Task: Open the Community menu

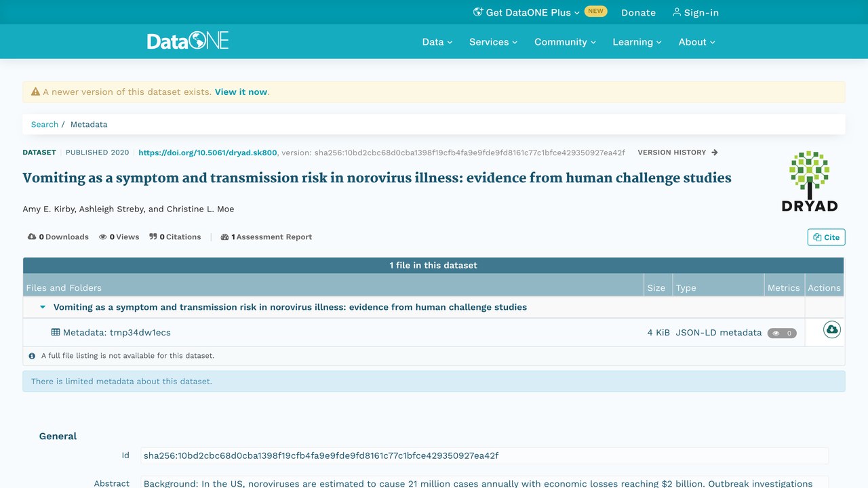Action: coord(565,42)
